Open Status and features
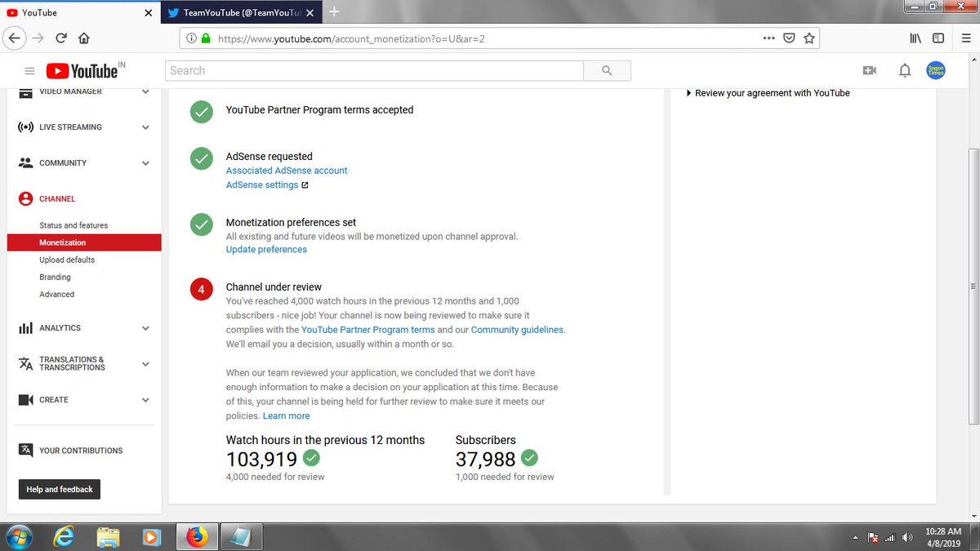The width and height of the screenshot is (980, 551). tap(73, 225)
